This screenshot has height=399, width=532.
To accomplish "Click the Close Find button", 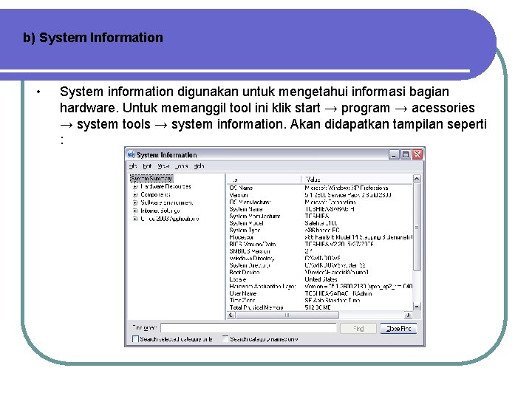I will coord(399,328).
